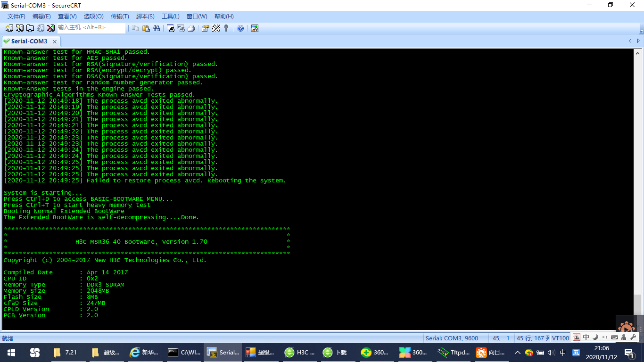Toggle IME punctuation mode icon
644x362 pixels.
click(605, 337)
